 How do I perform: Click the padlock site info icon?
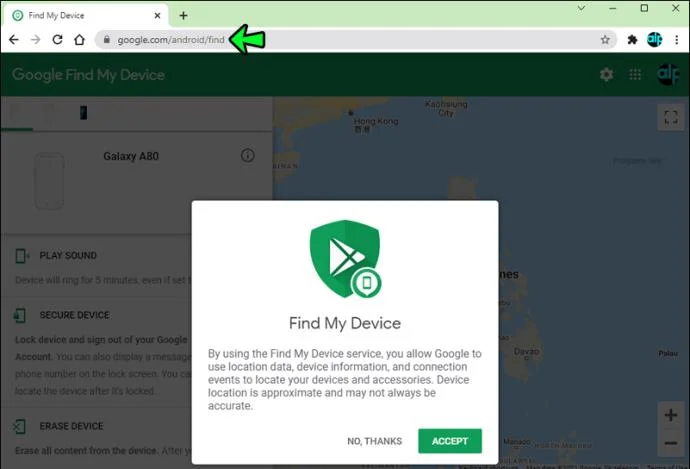point(106,40)
